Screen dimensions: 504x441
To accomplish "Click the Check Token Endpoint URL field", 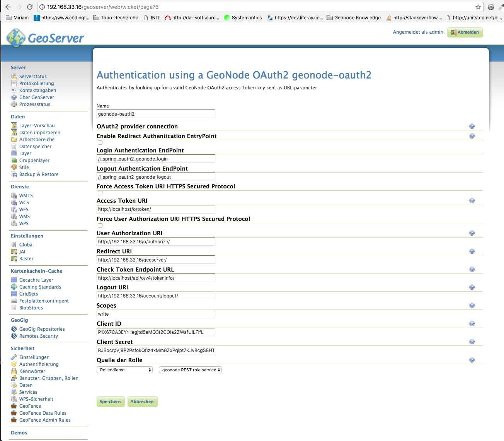I will tap(156, 278).
